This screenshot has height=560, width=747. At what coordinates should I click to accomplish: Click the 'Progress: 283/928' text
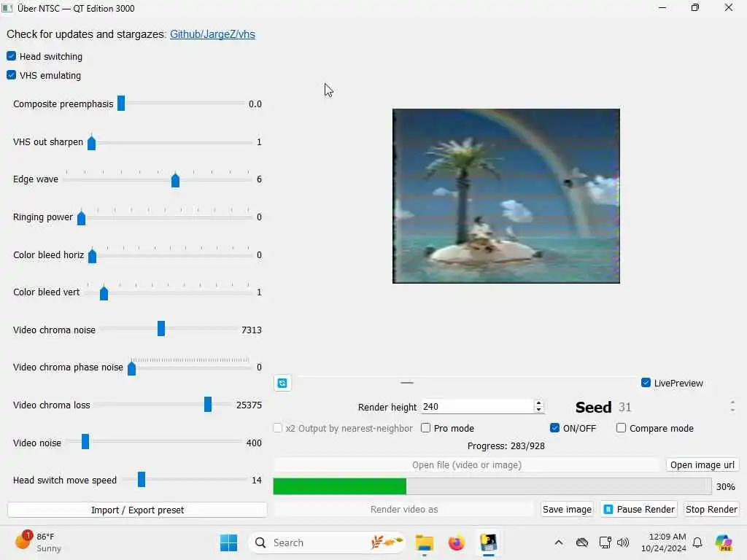point(506,446)
